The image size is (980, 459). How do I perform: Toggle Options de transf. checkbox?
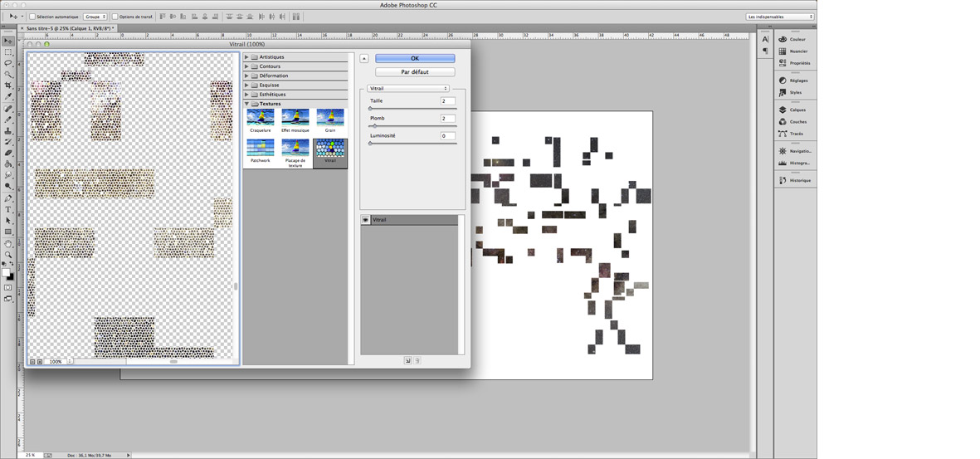coord(115,17)
